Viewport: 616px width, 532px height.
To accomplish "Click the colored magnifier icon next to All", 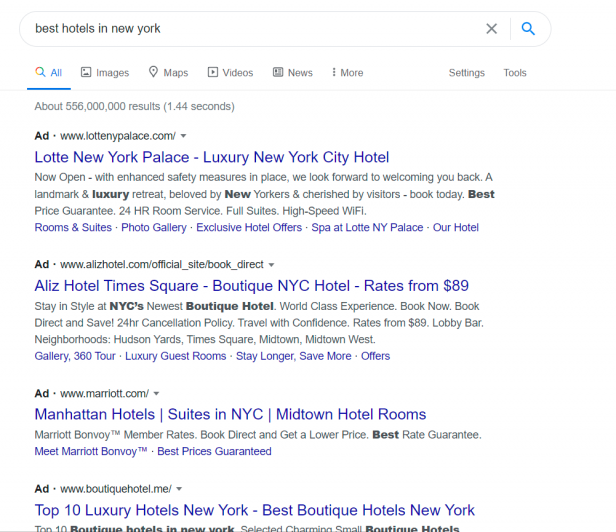I will (x=40, y=72).
